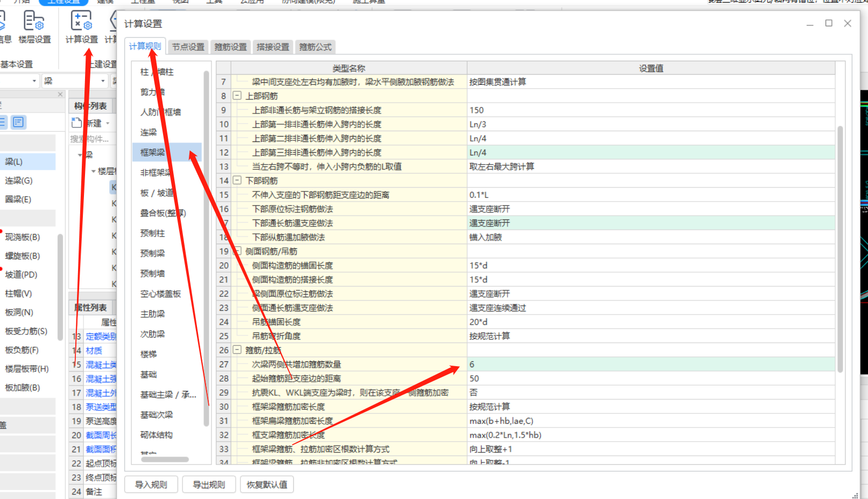Viewport: 868px width, 499px height.
Task: Click the 导入规则 button
Action: [x=151, y=484]
